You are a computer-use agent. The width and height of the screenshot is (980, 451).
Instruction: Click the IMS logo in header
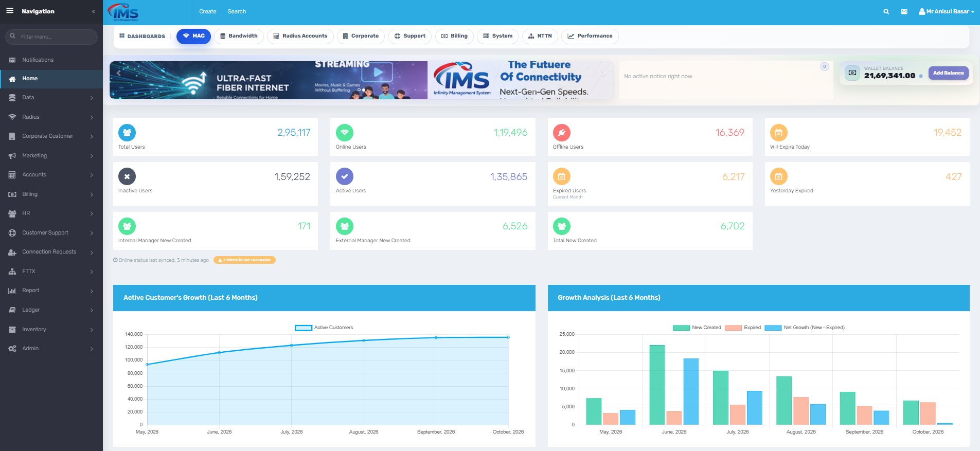(x=123, y=12)
